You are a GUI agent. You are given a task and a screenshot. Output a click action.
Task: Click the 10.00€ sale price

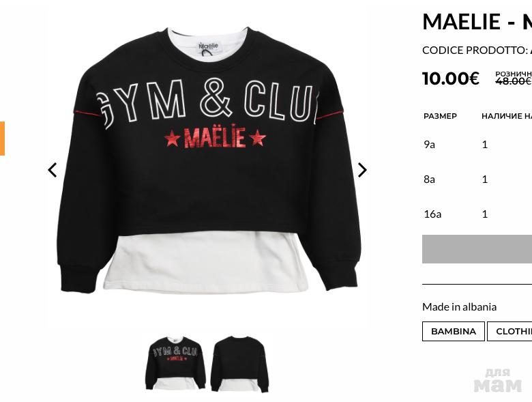point(451,78)
